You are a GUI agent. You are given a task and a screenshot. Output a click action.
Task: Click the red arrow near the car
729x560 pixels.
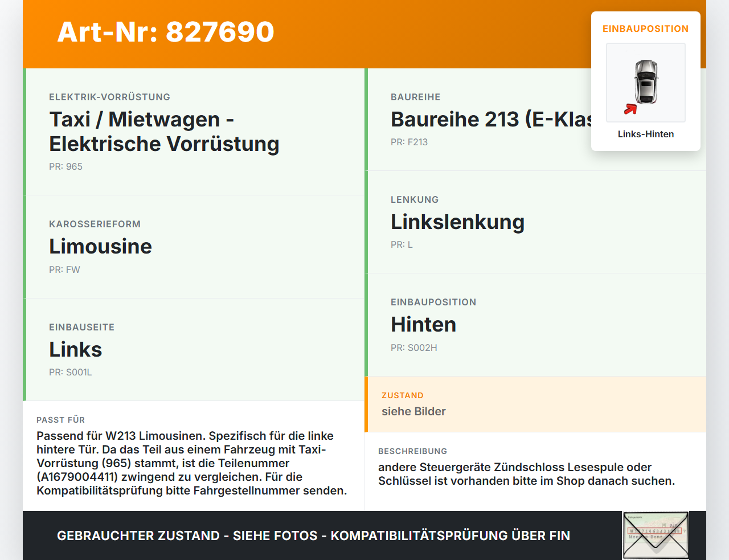point(630,109)
